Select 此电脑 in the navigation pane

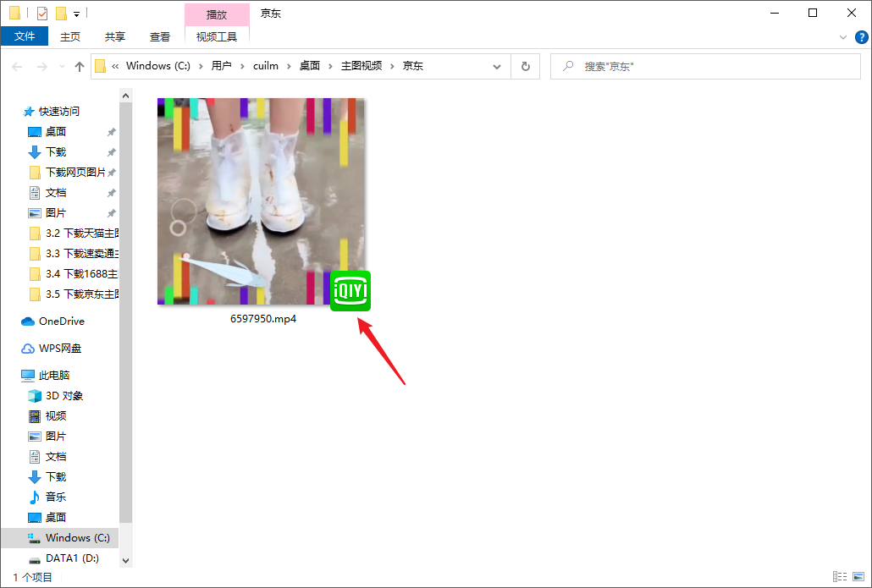coord(54,376)
